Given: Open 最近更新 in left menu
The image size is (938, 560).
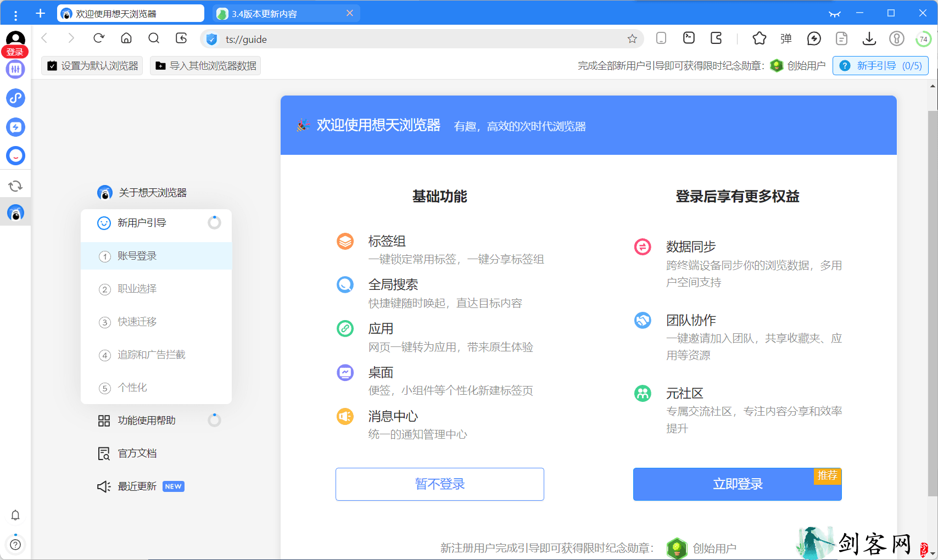Looking at the screenshot, I should 141,486.
